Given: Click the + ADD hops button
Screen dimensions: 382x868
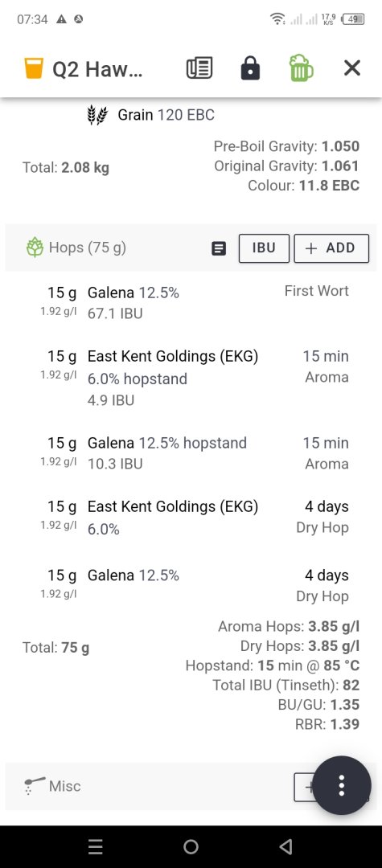Looking at the screenshot, I should pos(331,248).
